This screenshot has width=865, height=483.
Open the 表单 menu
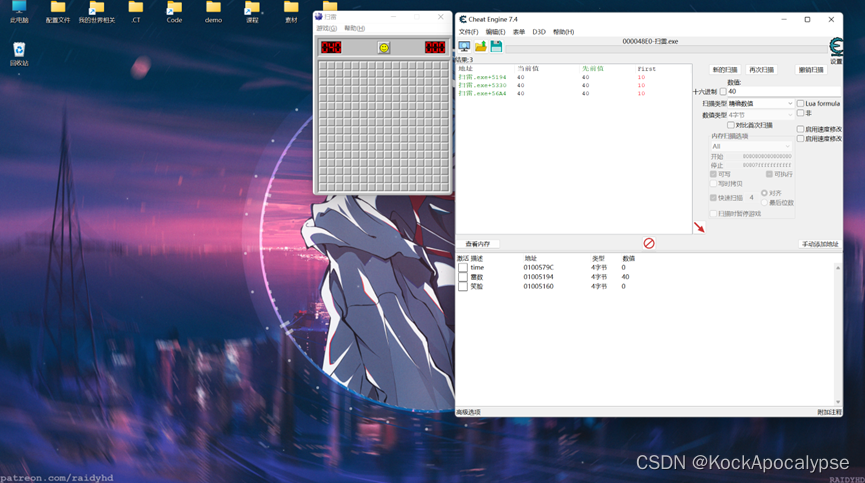click(x=519, y=32)
